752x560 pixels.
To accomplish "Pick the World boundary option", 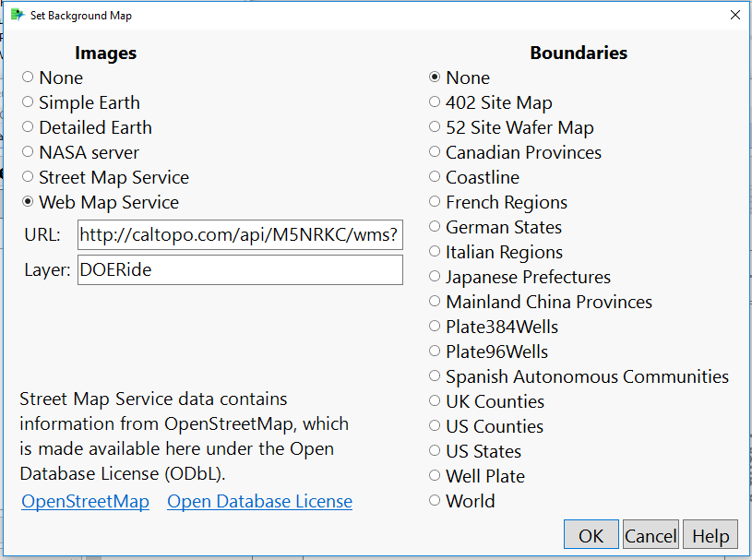I will point(435,501).
